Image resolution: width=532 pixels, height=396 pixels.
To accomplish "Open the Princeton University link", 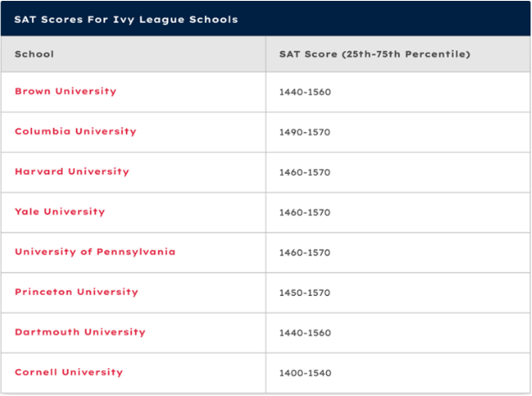I will point(76,292).
